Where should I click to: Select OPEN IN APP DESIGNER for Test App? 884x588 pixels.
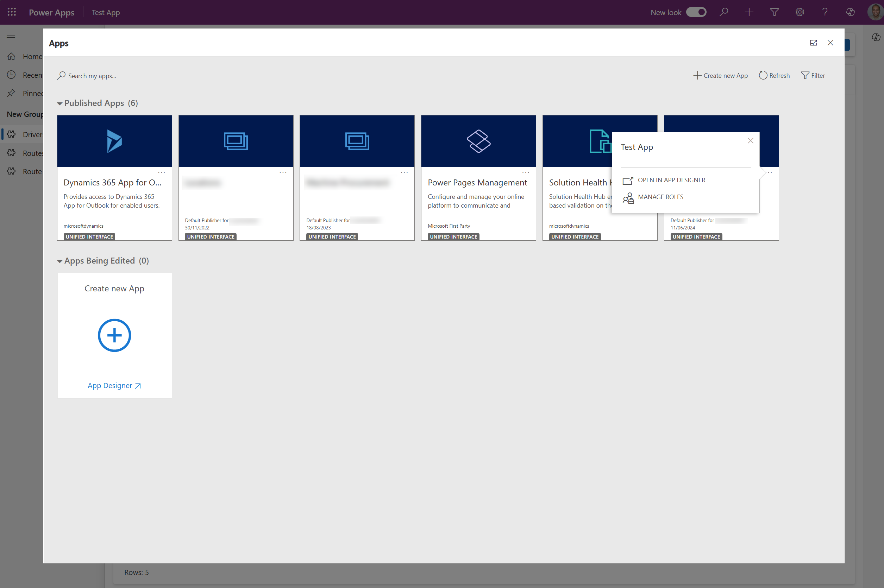coord(672,180)
